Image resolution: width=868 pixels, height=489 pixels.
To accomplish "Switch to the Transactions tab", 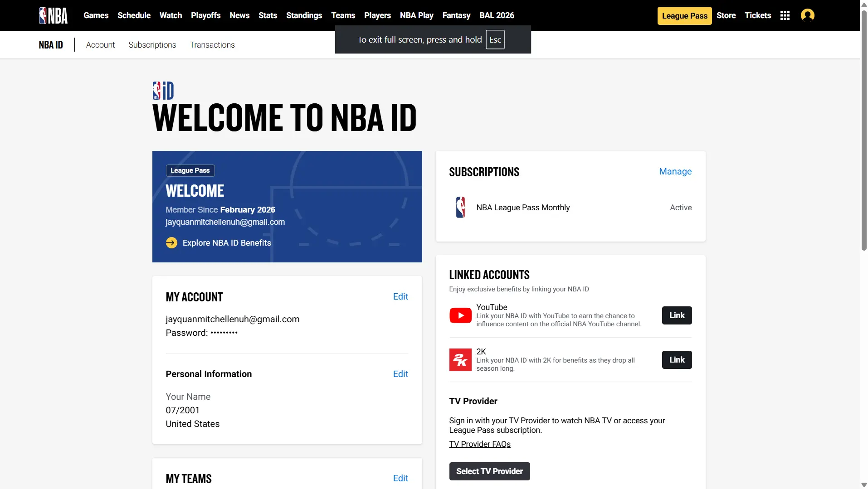I will tap(212, 45).
